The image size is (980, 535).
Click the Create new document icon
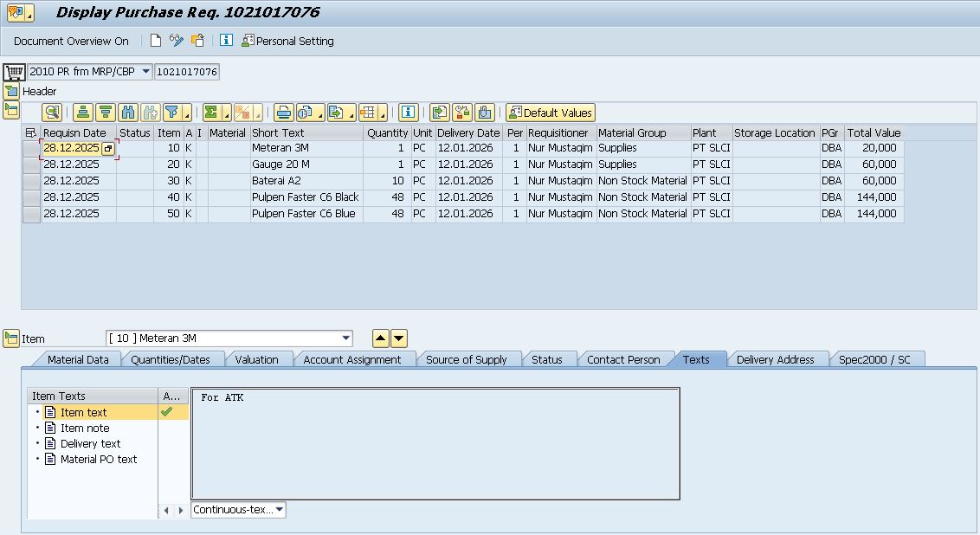156,41
